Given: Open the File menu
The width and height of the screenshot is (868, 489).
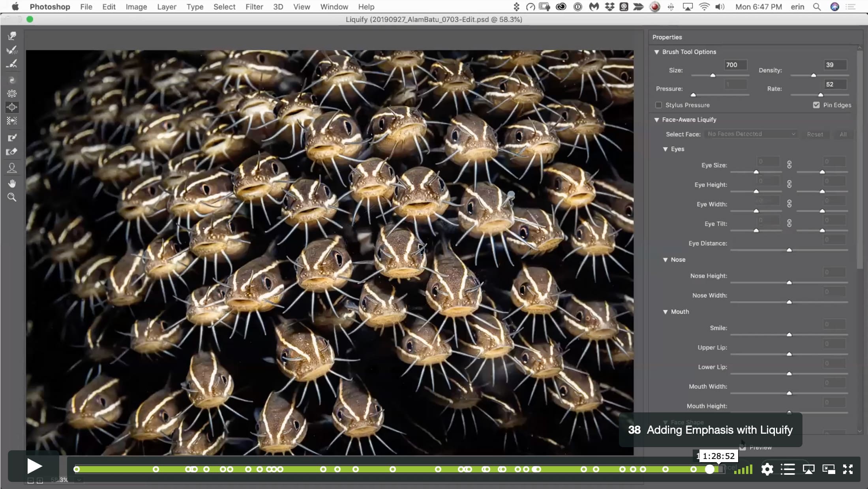Looking at the screenshot, I should (86, 7).
